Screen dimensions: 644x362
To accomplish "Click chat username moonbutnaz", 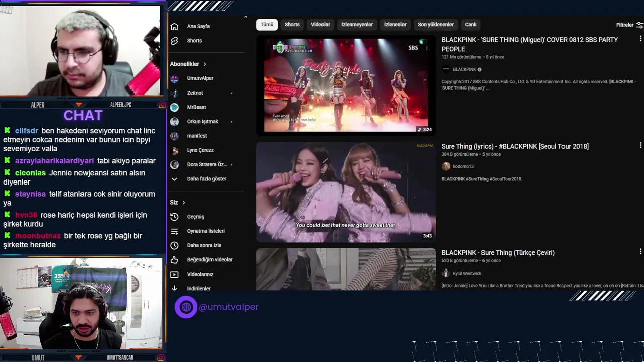I will click(38, 236).
